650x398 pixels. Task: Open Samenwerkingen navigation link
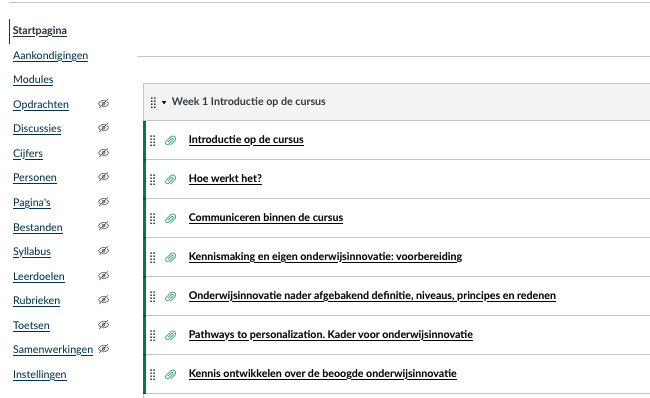[x=53, y=349]
